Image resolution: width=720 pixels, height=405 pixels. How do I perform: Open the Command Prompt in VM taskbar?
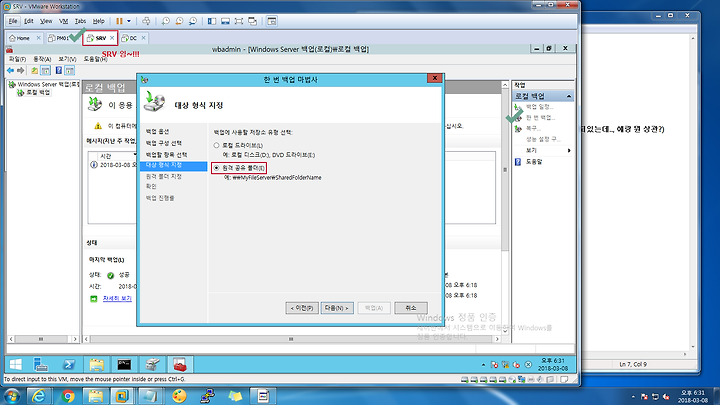pos(124,365)
